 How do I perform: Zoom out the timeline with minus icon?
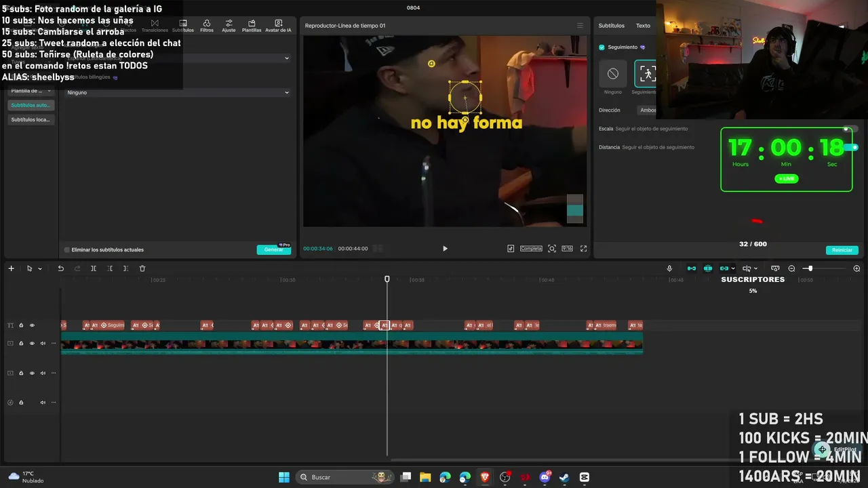(791, 268)
